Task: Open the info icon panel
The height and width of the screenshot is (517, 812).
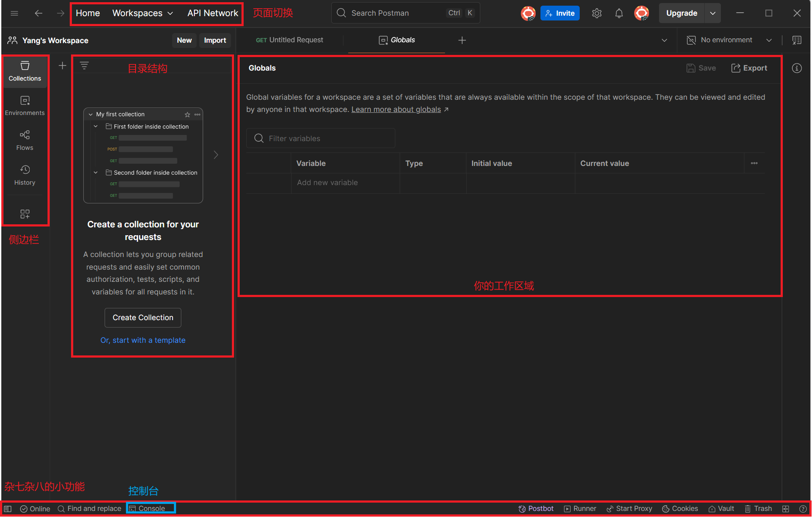Action: (x=797, y=68)
